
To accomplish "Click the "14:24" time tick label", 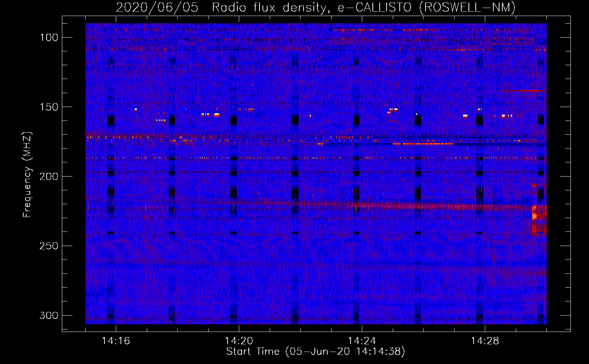I will [362, 341].
